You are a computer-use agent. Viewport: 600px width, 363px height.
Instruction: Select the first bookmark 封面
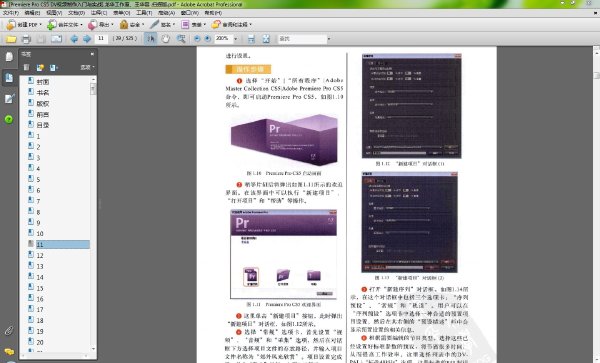[42, 82]
